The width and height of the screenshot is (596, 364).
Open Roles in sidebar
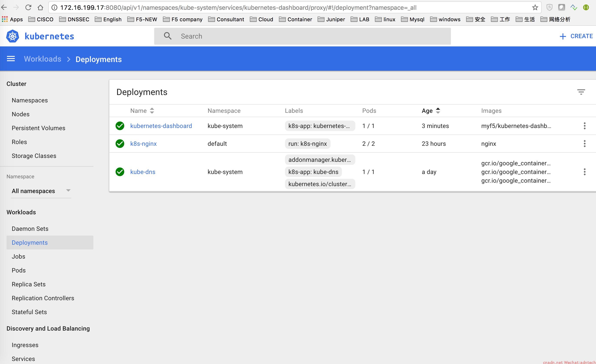tap(19, 142)
